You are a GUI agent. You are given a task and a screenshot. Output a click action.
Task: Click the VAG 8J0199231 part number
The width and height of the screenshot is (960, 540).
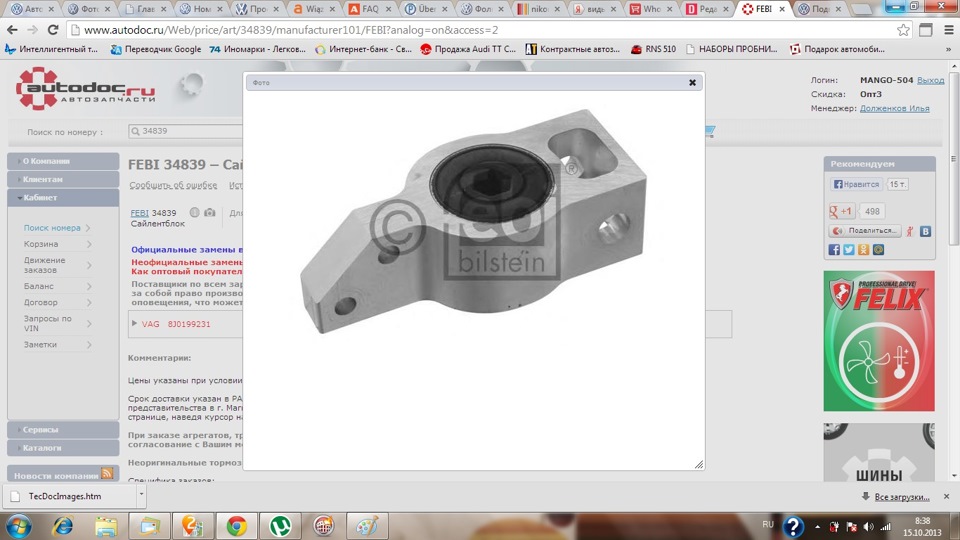[x=189, y=324]
